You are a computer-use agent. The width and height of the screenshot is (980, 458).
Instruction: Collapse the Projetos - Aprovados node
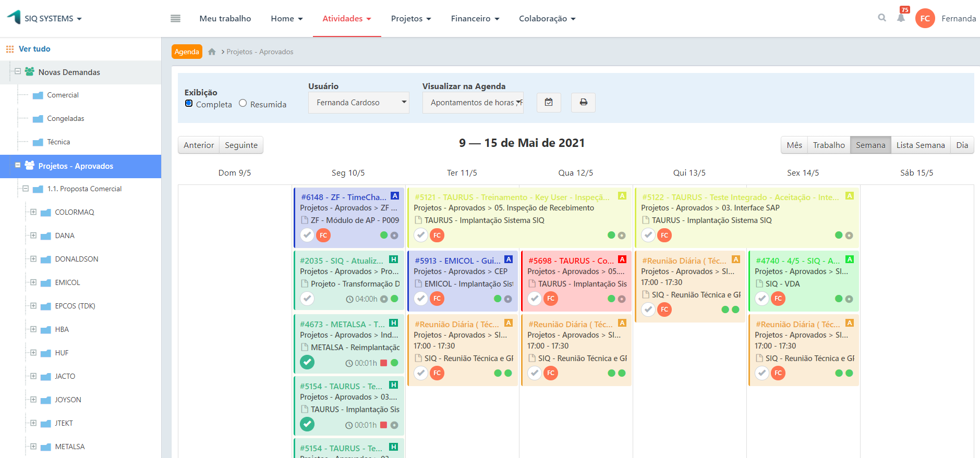(x=18, y=165)
